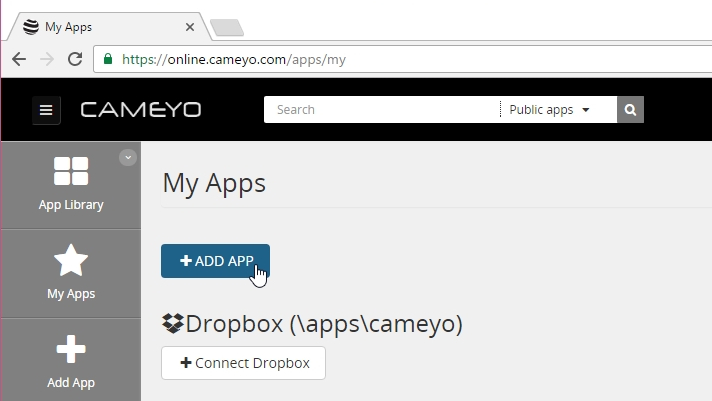Go back with browser back arrow
This screenshot has height=401, width=712.
pyautogui.click(x=19, y=59)
